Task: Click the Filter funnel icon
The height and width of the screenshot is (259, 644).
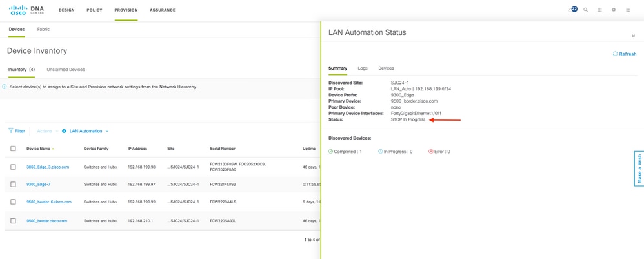Action: (x=11, y=131)
